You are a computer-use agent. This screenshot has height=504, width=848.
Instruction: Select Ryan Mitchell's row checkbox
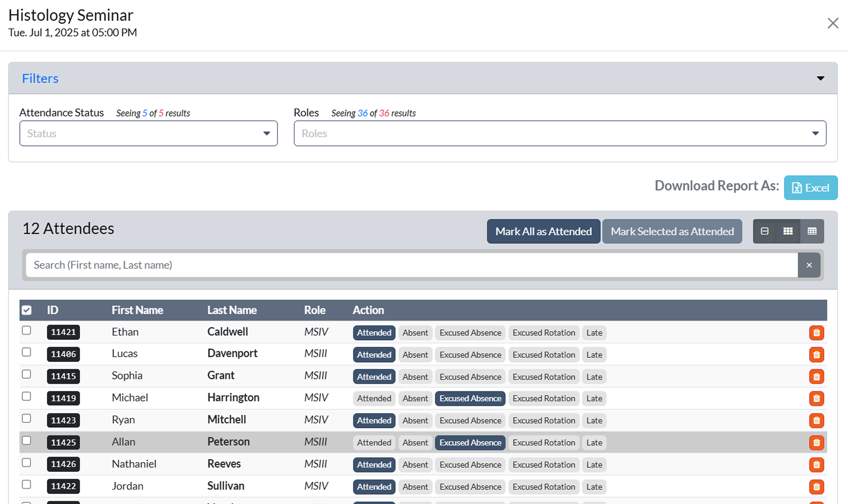[27, 419]
